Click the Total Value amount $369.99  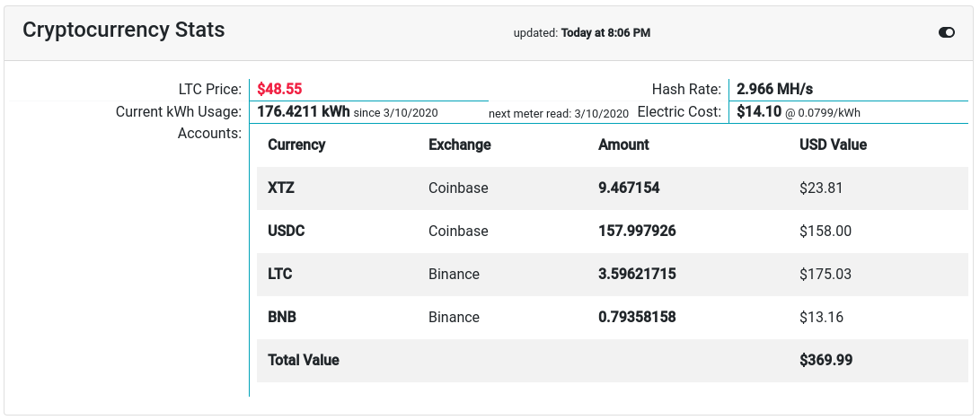825,361
